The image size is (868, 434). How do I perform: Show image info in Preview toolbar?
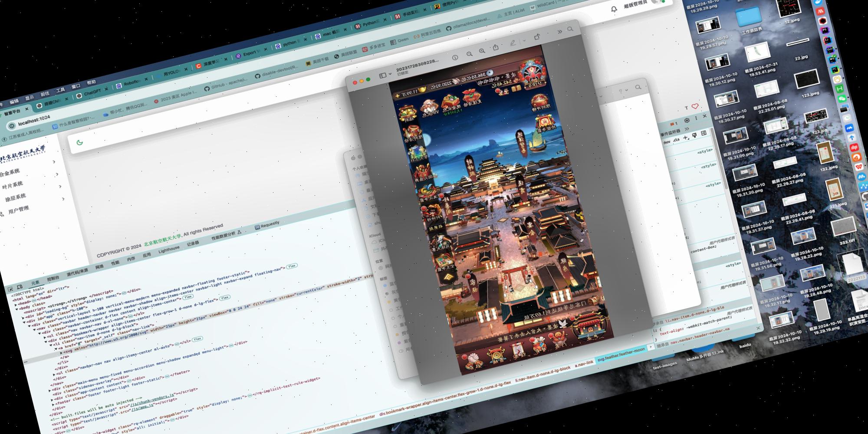pos(455,57)
